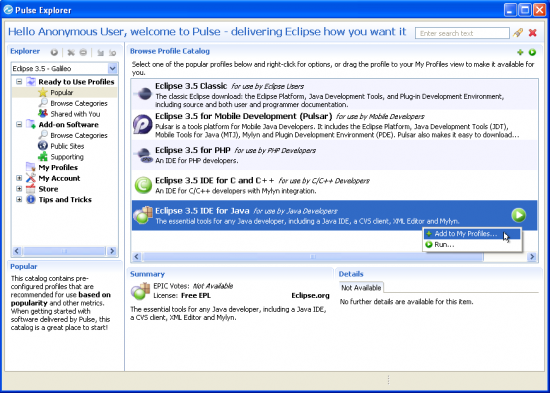Image resolution: width=550 pixels, height=393 pixels.
Task: Click the Pulsar purple P profile icon
Action: click(x=143, y=124)
